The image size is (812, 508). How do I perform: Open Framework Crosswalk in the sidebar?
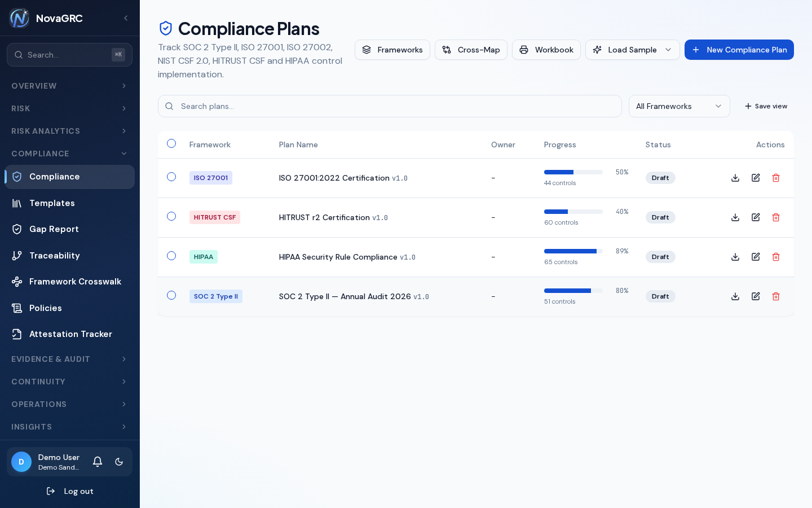click(69, 282)
